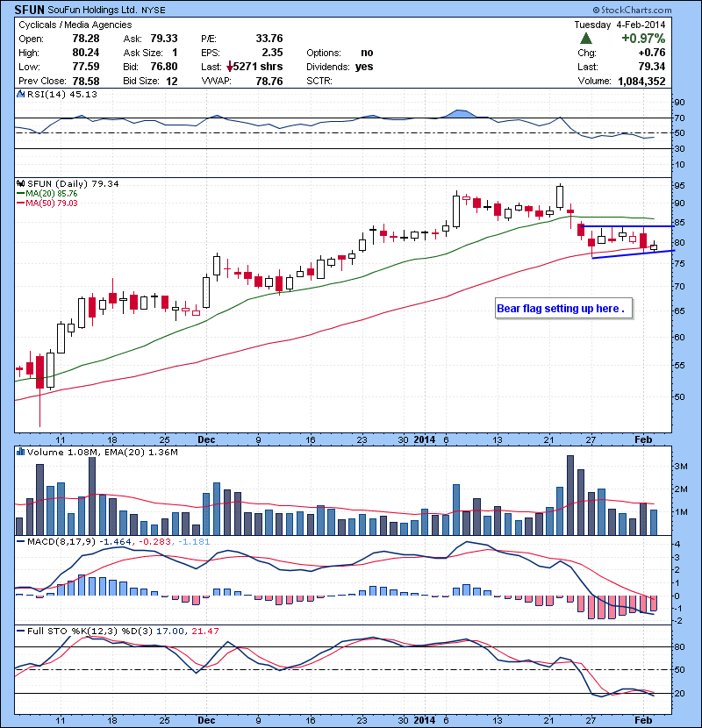The width and height of the screenshot is (702, 728).
Task: Click the red down-arrow beside Last shares
Action: tap(230, 67)
